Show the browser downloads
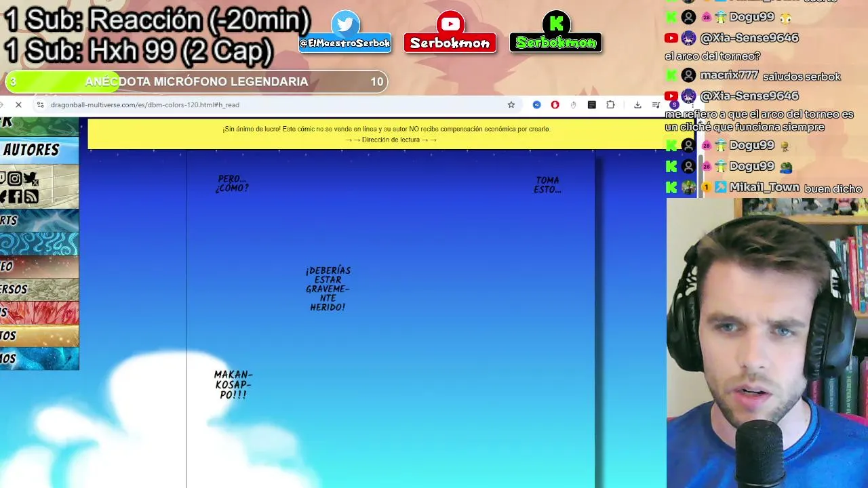 tap(637, 105)
